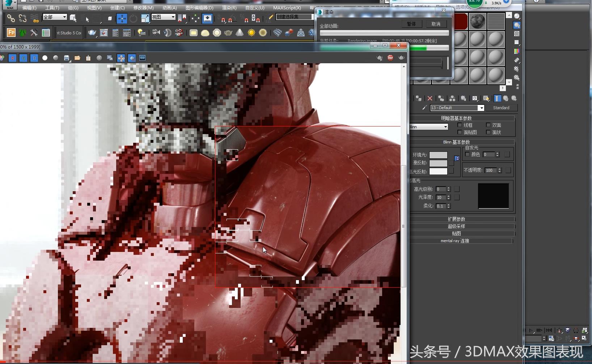Open the Link selection chain tool
The height and width of the screenshot is (364, 592).
click(11, 18)
